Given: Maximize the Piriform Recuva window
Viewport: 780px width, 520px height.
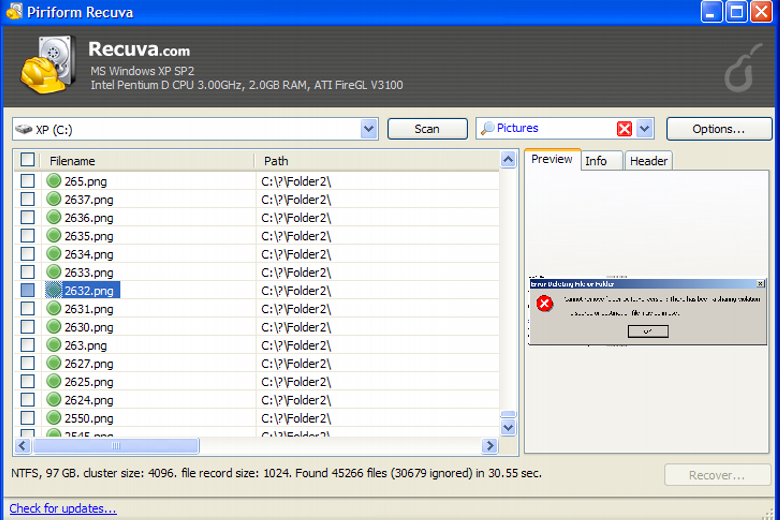Looking at the screenshot, I should click(736, 12).
